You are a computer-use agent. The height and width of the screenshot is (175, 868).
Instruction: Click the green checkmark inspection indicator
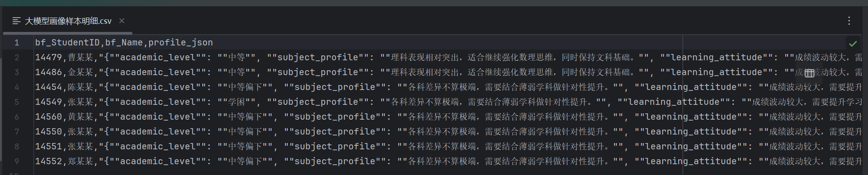853,44
